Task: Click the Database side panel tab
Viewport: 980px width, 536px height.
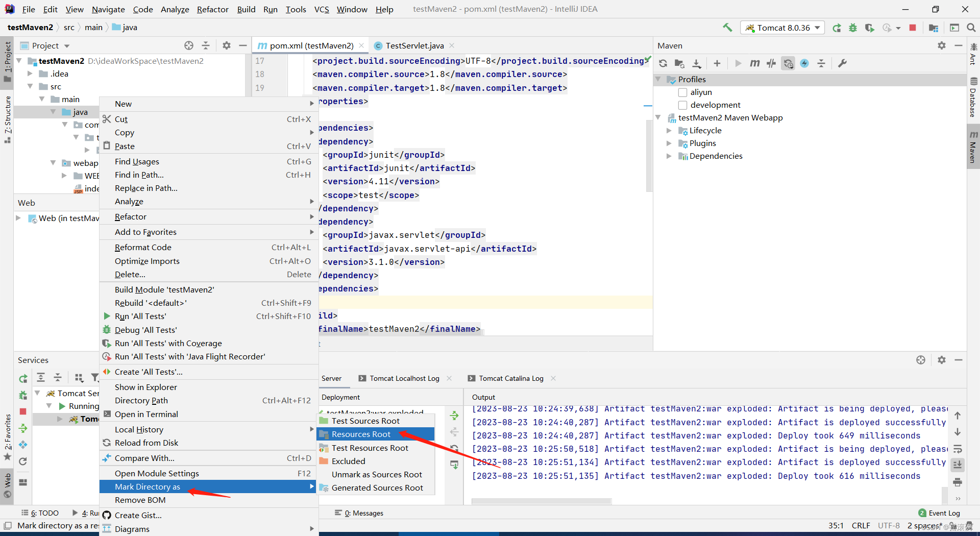Action: point(973,97)
